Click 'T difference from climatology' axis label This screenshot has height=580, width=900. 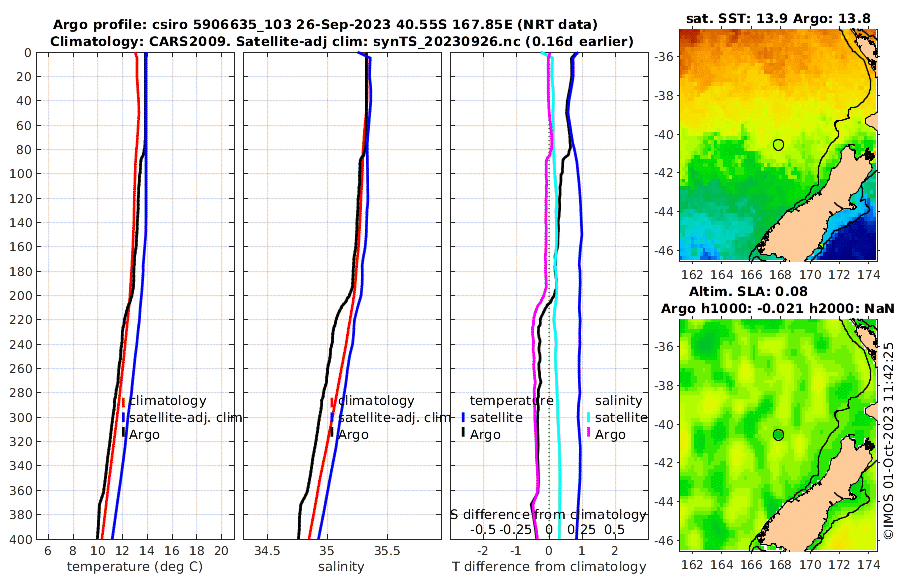549,567
